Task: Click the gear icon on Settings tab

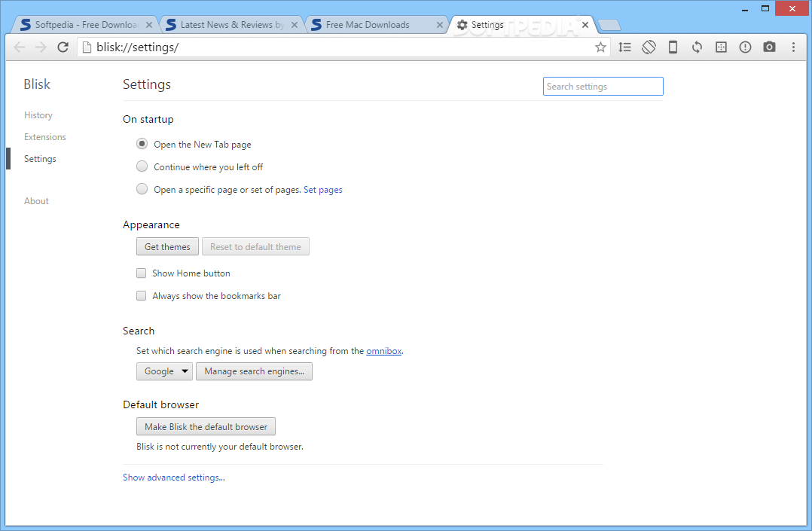Action: (x=462, y=25)
